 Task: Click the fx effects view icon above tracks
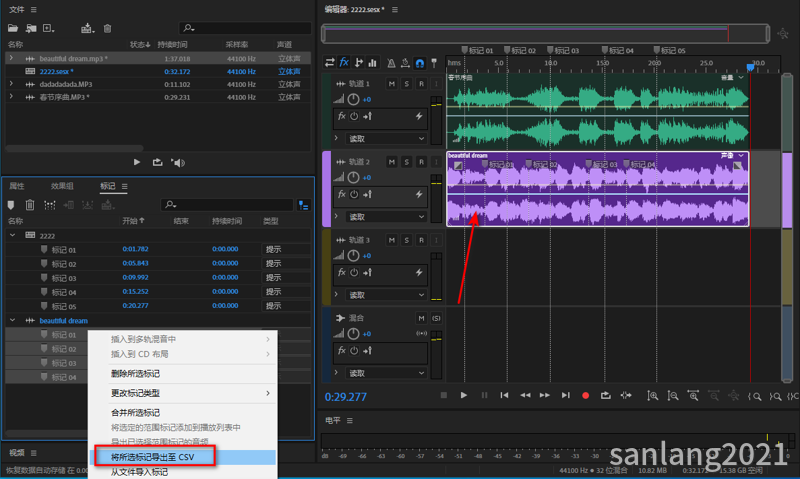(x=344, y=62)
